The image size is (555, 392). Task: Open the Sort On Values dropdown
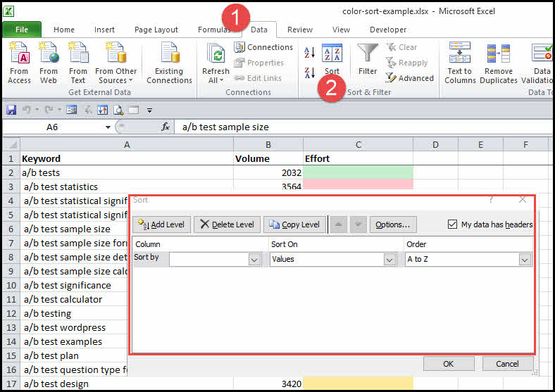pyautogui.click(x=389, y=260)
